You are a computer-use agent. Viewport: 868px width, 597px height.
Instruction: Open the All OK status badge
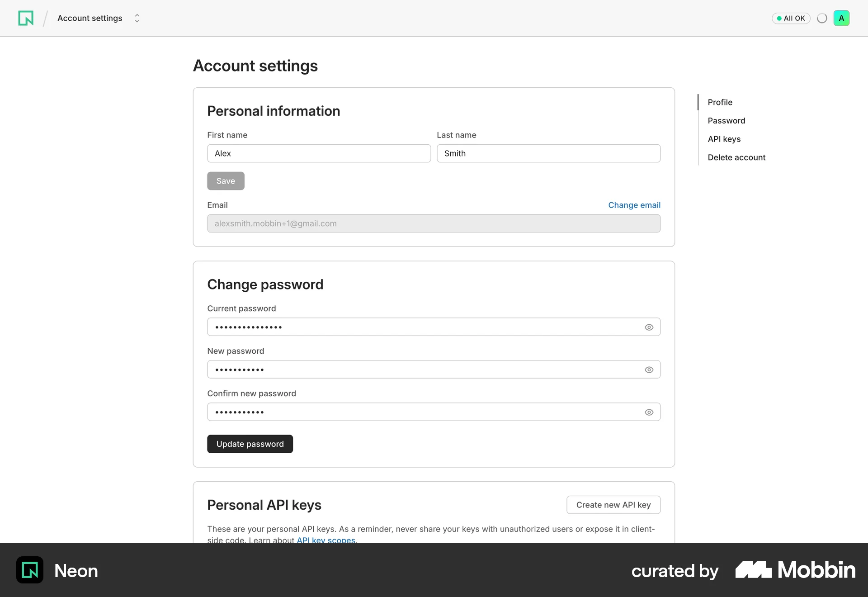pyautogui.click(x=791, y=18)
